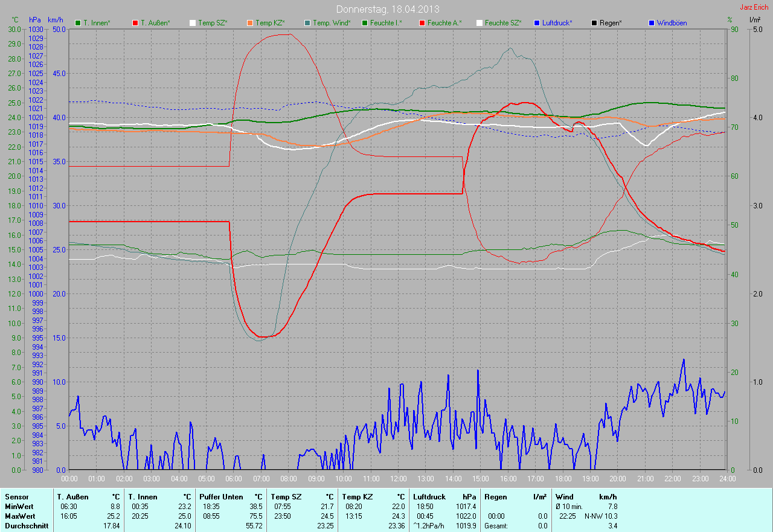Select the 'Feuchte A.*' legend label
Screen dimensions: 773x532
[444, 23]
